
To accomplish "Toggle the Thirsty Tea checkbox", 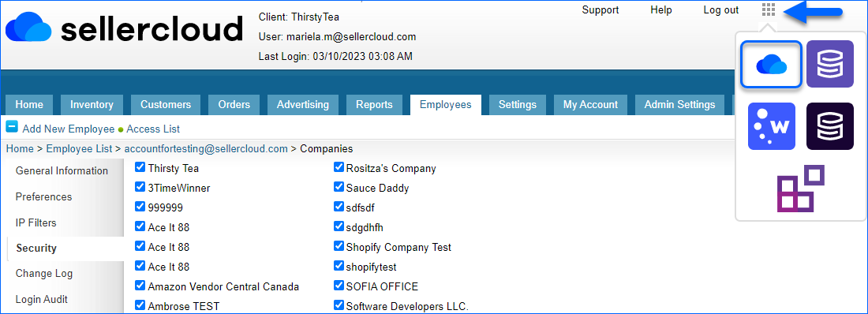I will point(140,167).
